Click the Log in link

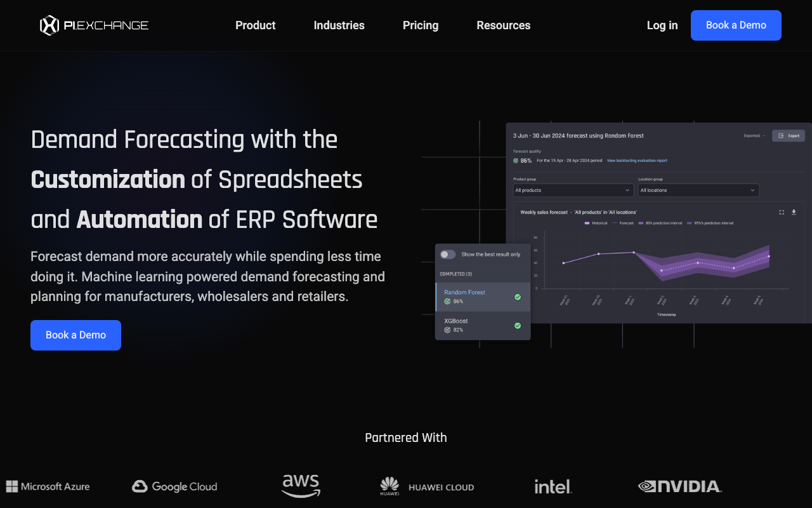point(662,25)
